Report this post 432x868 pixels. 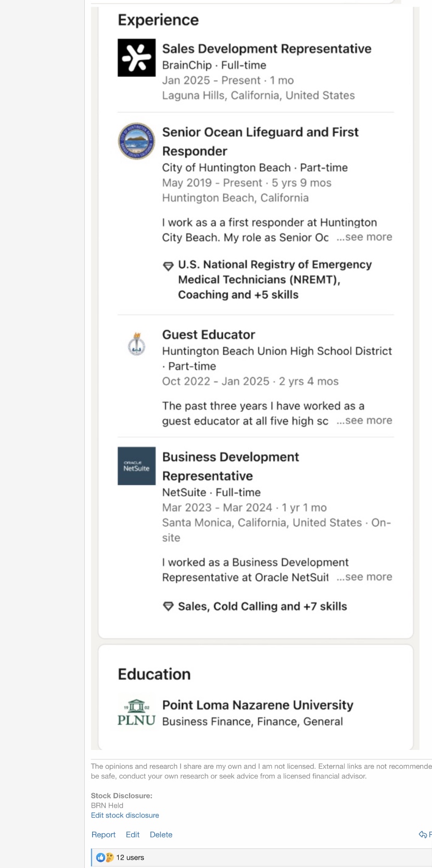point(104,835)
